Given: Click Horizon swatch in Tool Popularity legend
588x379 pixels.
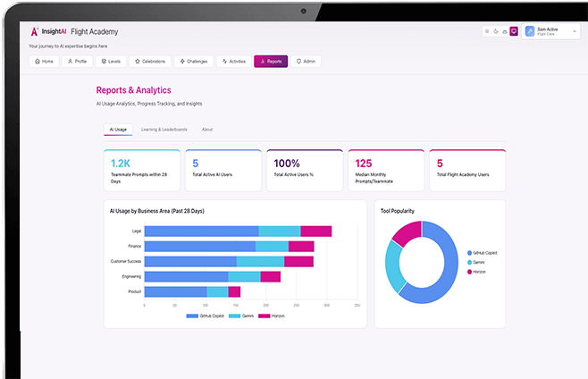Looking at the screenshot, I should [x=469, y=271].
